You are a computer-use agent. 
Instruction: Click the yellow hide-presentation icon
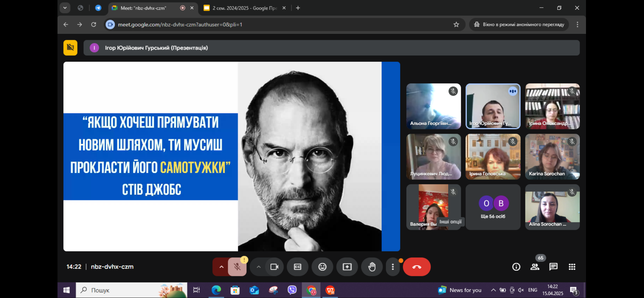70,48
